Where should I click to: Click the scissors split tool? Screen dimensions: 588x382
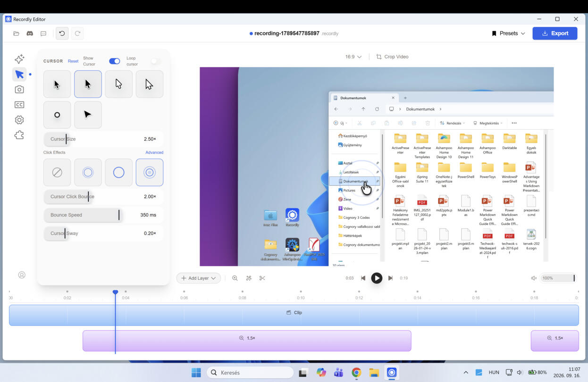(x=262, y=278)
